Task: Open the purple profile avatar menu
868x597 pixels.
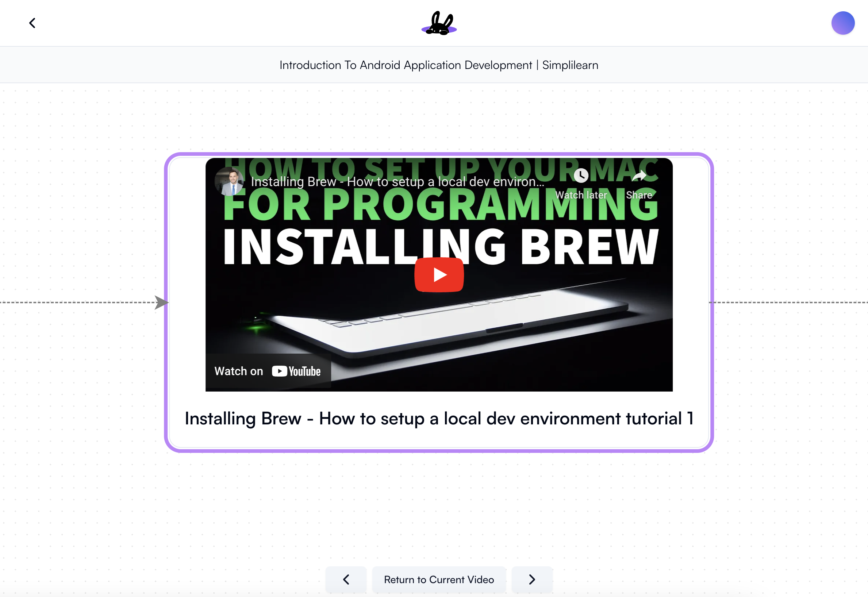Action: (842, 23)
